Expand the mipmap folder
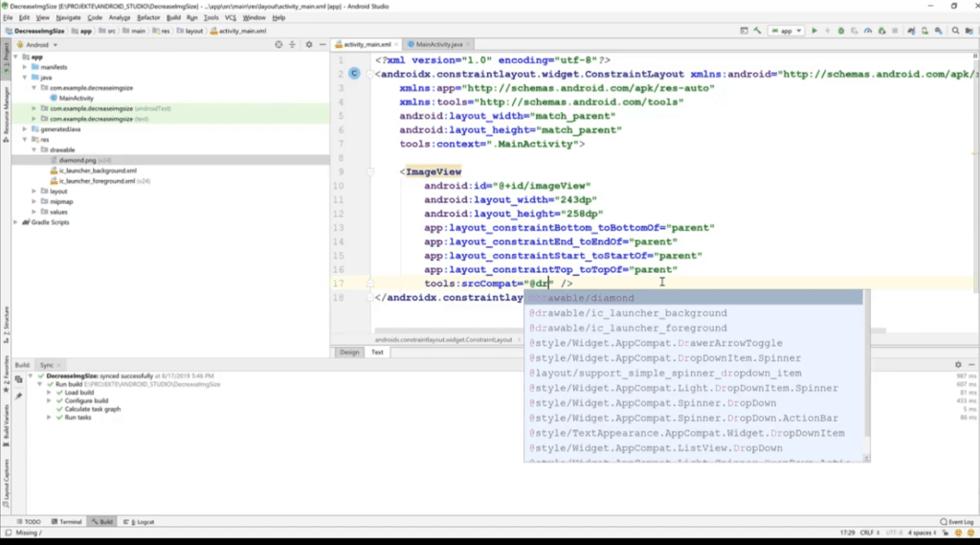This screenshot has width=980, height=545. 34,201
